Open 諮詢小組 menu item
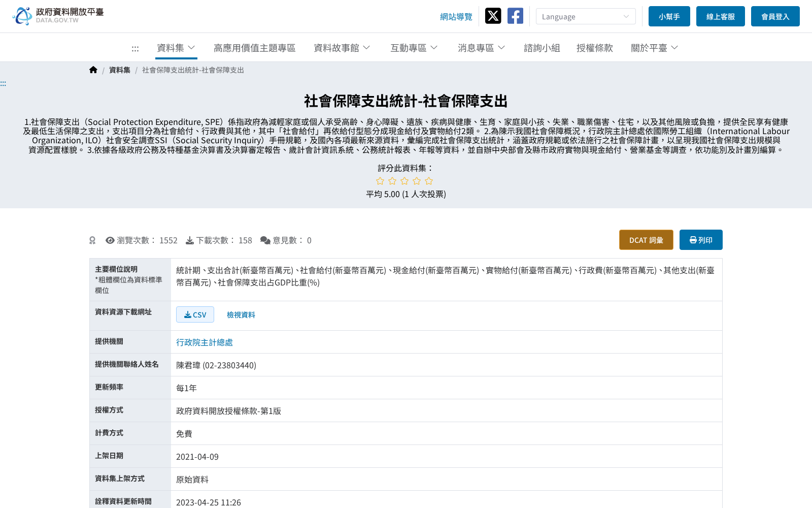 (x=542, y=48)
